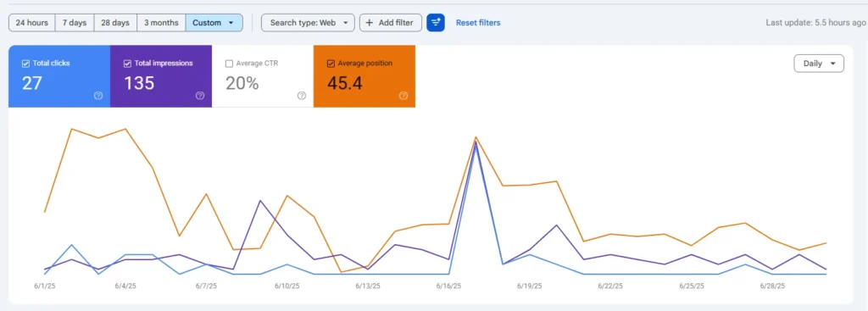Click the Last update: 5.5 hours ago text

click(815, 23)
